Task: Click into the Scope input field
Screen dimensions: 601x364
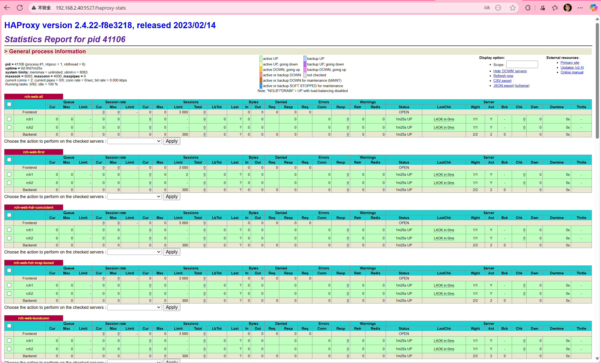Action: [x=522, y=64]
